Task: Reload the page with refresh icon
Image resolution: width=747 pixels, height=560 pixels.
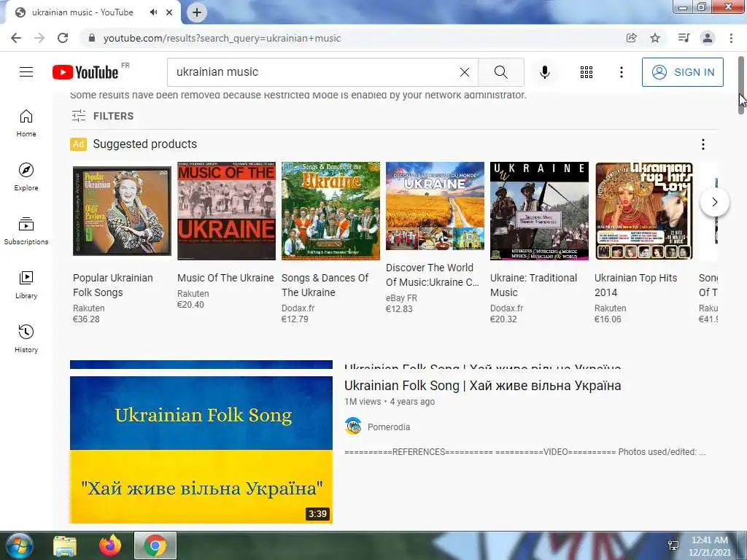Action: (x=63, y=38)
